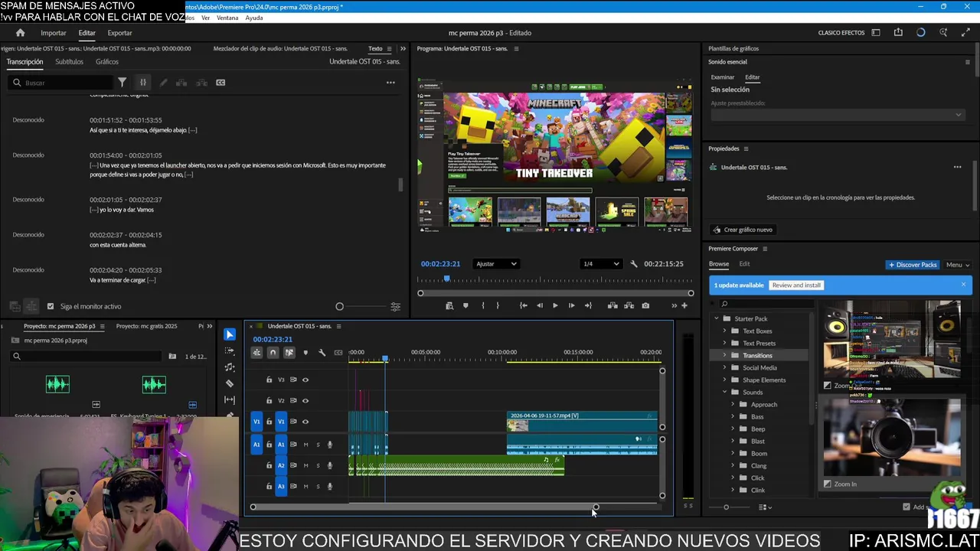Viewport: 980px width, 551px height.
Task: Mark In point in Program monitor
Action: (482, 305)
